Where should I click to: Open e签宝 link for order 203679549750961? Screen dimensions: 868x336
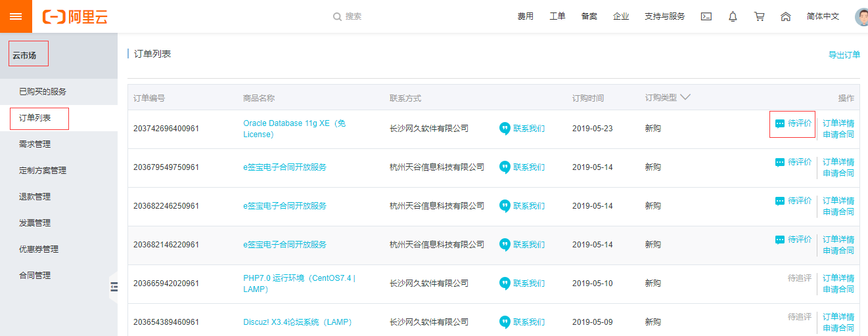click(285, 167)
